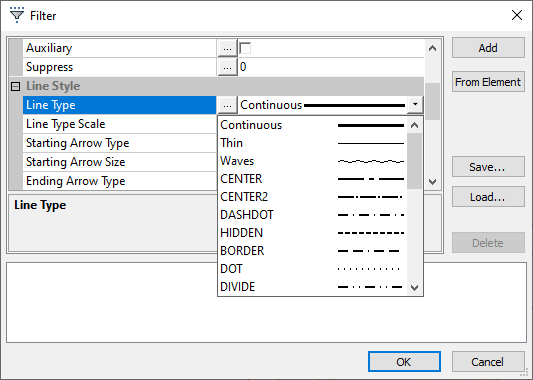Viewport: 533px width, 380px height.
Task: Click line type list down arrow
Action: click(x=414, y=288)
